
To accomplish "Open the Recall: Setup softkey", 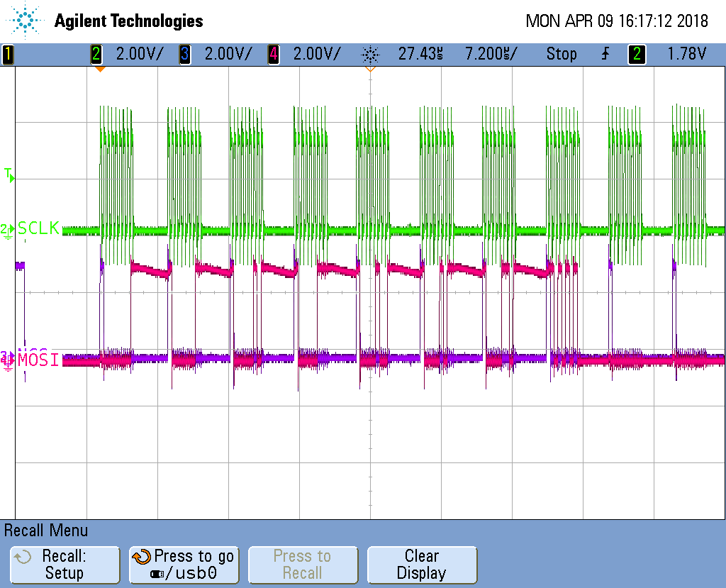I will pos(65,565).
